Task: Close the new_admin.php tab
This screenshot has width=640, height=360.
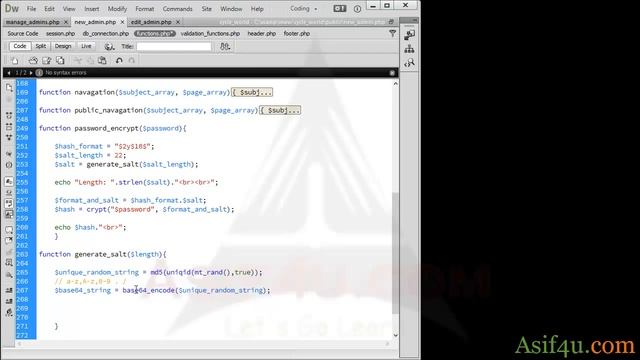Action: 122,22
